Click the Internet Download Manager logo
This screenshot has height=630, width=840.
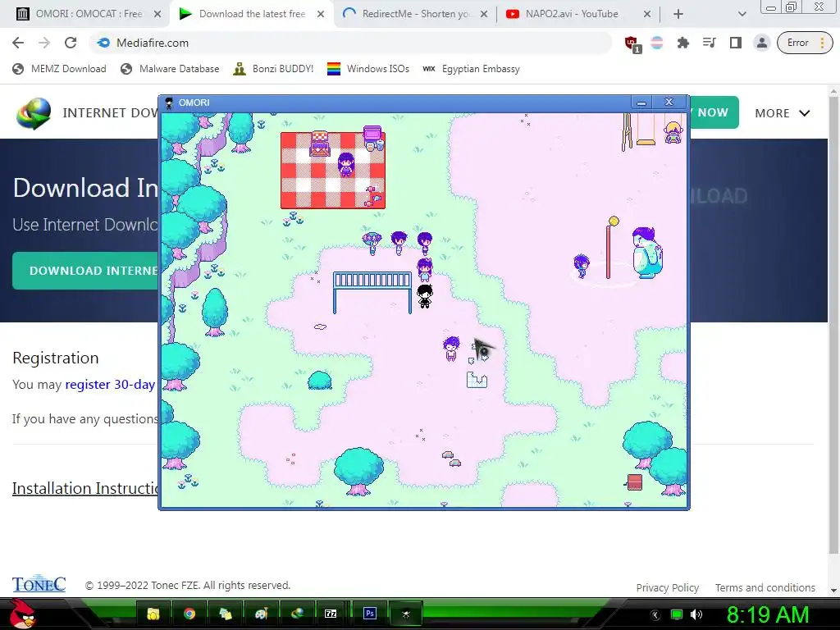34,113
